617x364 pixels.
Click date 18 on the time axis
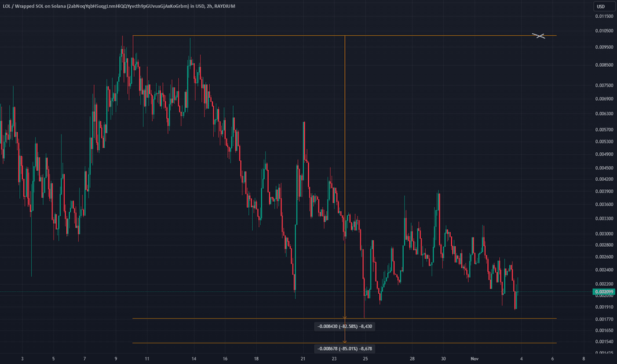[256, 359]
